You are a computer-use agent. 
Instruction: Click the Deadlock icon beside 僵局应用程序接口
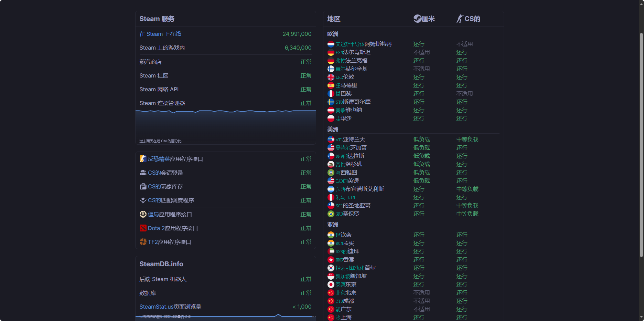143,214
